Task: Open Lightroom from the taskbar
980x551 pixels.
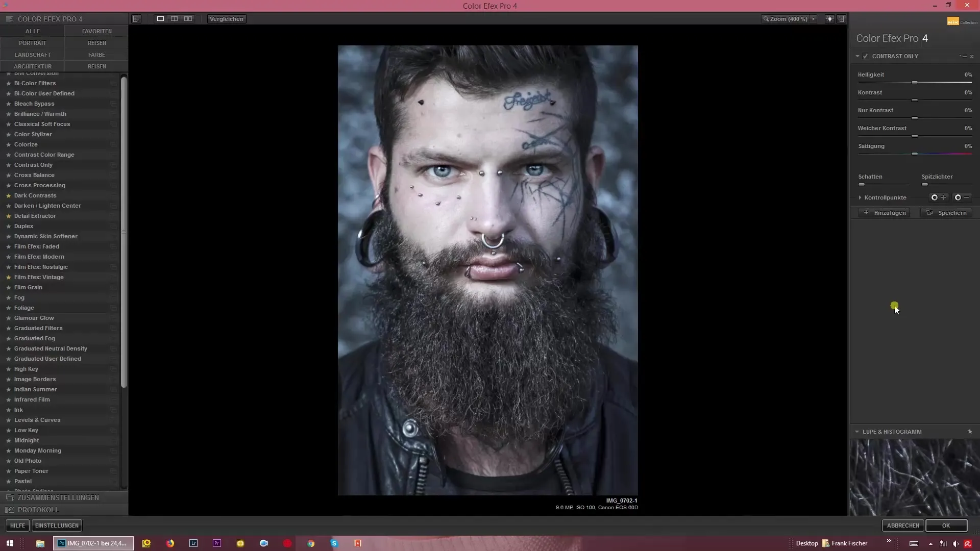Action: 193,543
